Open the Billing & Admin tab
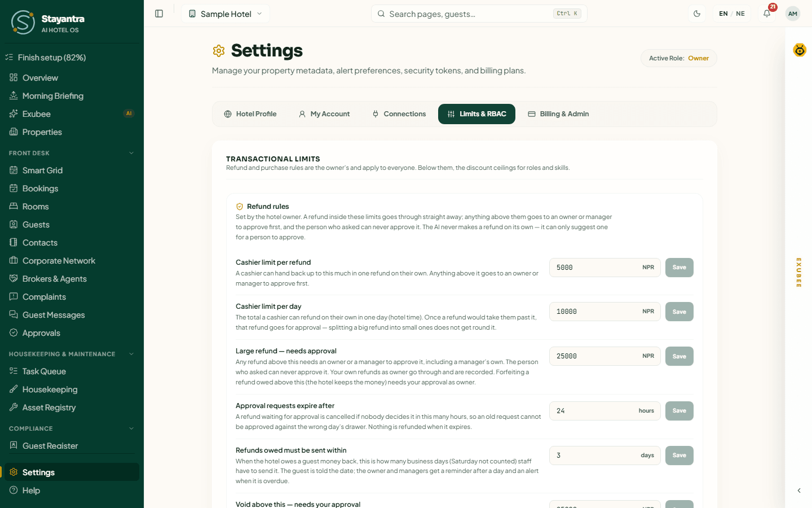This screenshot has width=812, height=508. point(558,114)
